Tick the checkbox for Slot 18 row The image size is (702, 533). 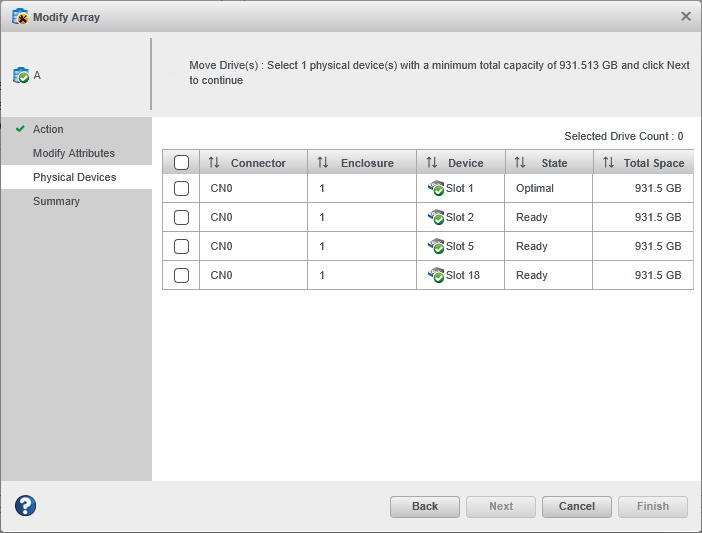(181, 275)
